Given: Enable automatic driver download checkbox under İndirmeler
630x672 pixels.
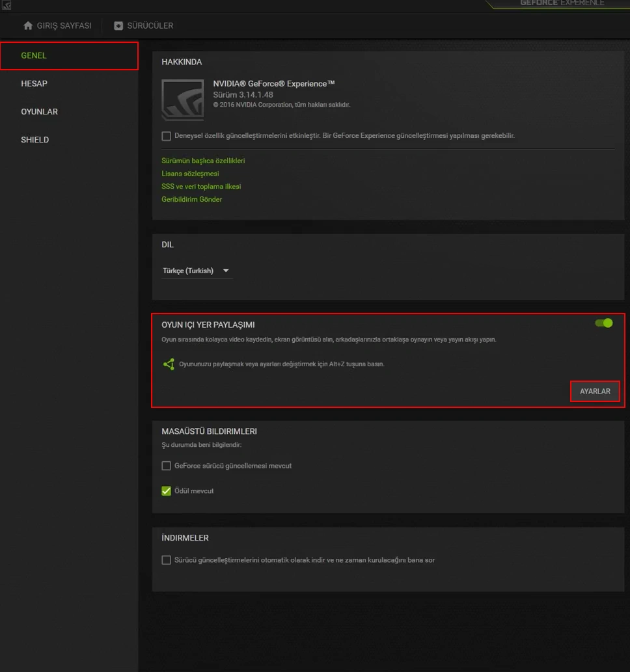Looking at the screenshot, I should tap(167, 560).
